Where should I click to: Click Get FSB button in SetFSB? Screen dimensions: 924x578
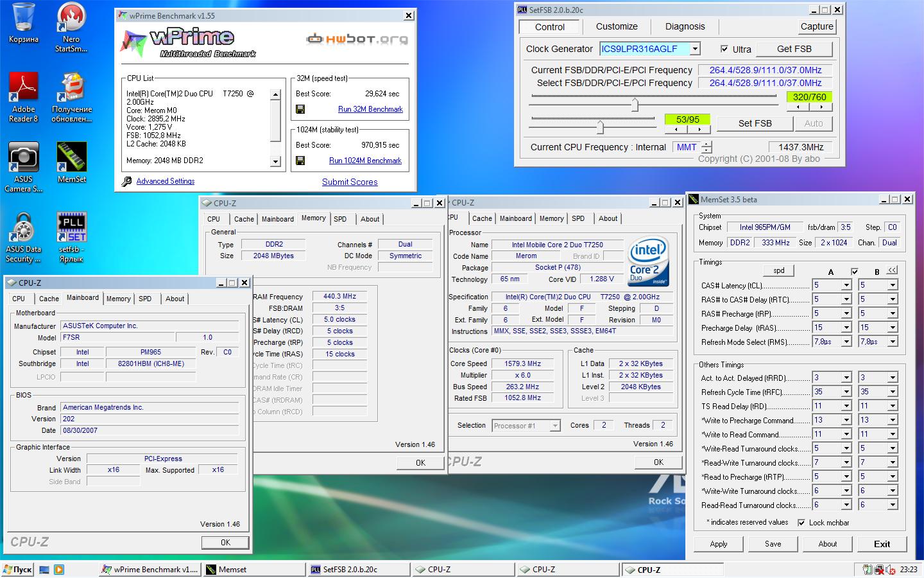click(794, 49)
